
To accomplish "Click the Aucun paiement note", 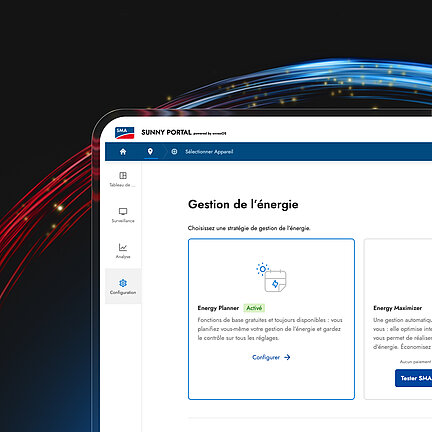I will coord(415,362).
